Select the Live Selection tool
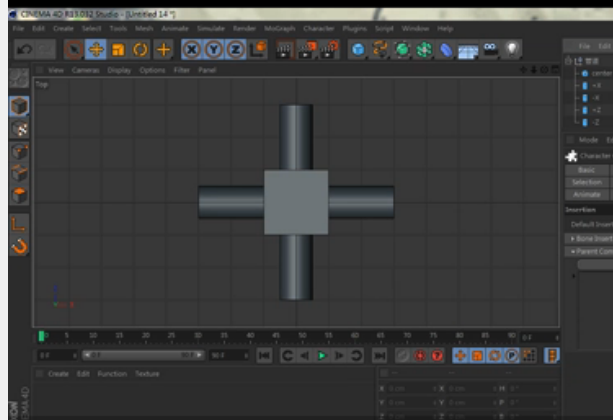The height and width of the screenshot is (420, 613). (x=73, y=50)
